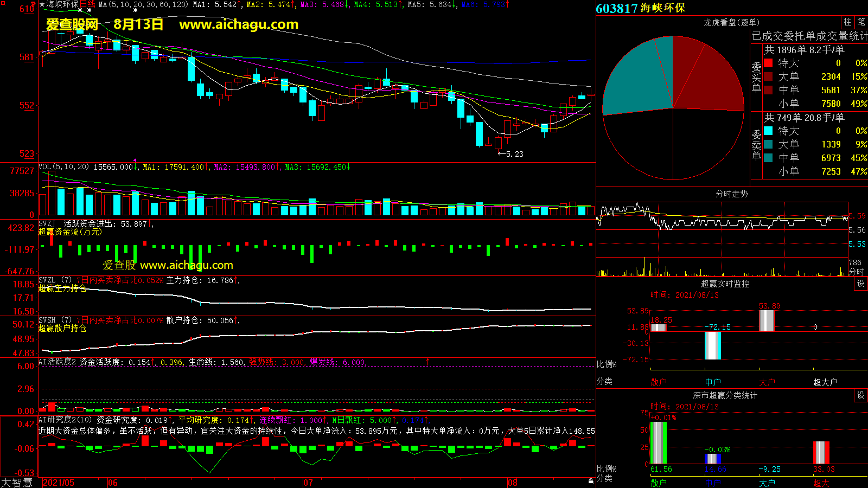The image size is (868, 488).
Task: Open settings (设) for 深市超赢分类统计
Action: click(x=860, y=395)
